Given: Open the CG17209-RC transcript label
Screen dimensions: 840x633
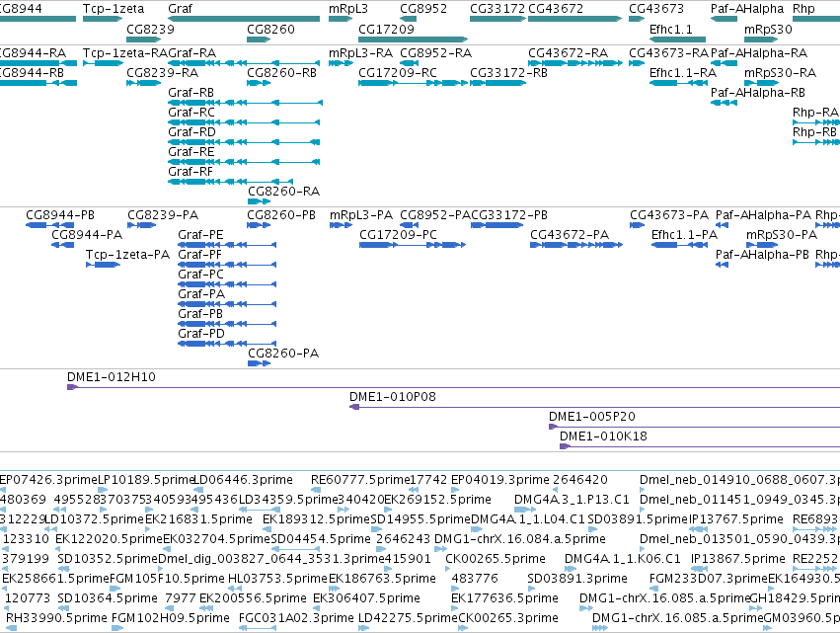Looking at the screenshot, I should pos(398,72).
